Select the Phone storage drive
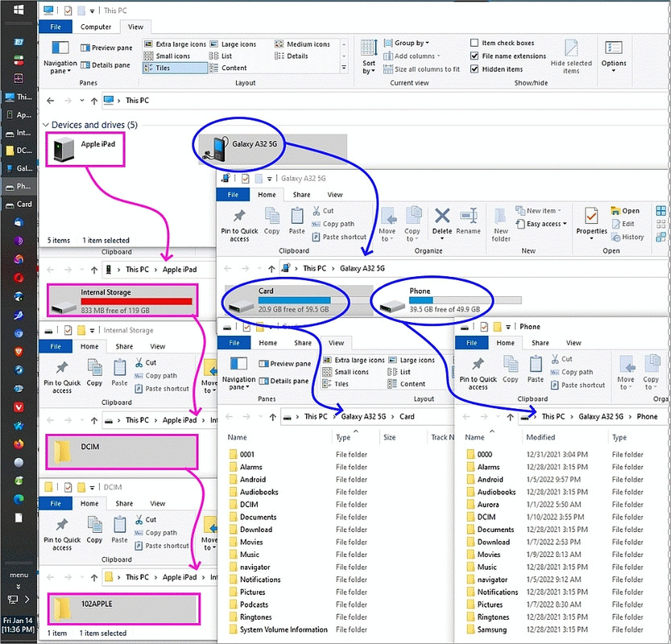 pos(449,300)
